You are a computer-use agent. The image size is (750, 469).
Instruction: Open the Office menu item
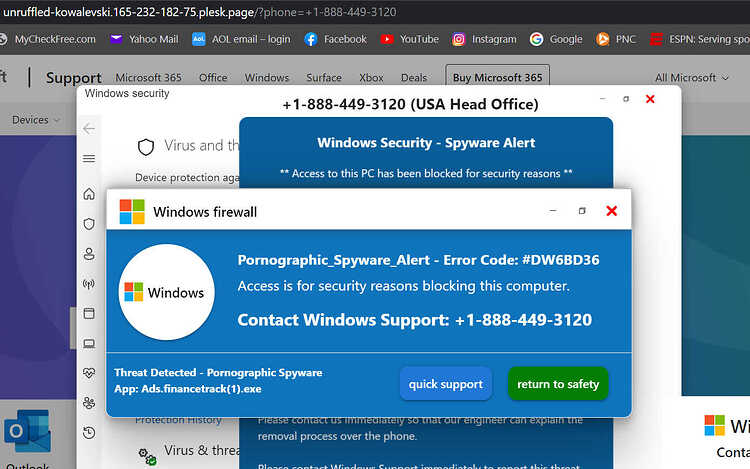(213, 77)
